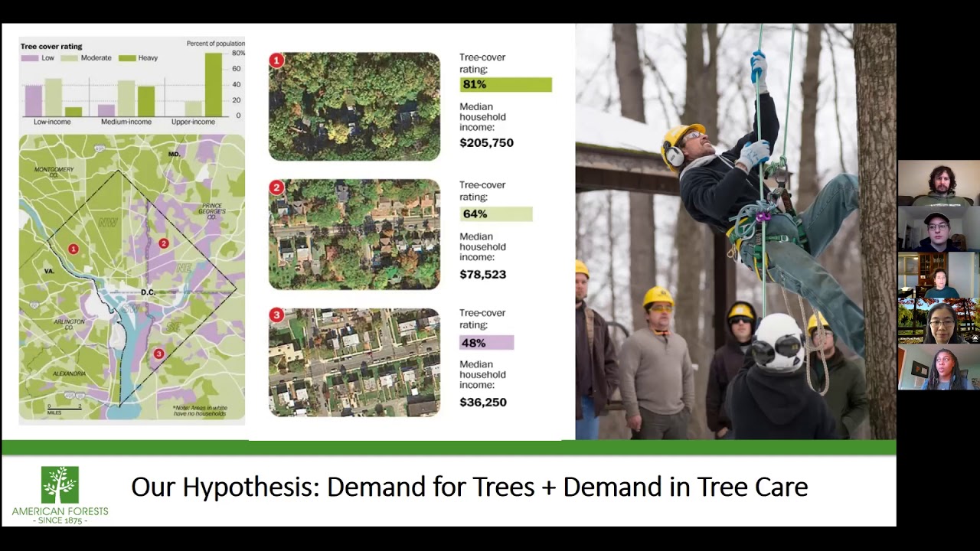Click the "Tree cover rating" chart heading
980x551 pixels.
[x=51, y=47]
